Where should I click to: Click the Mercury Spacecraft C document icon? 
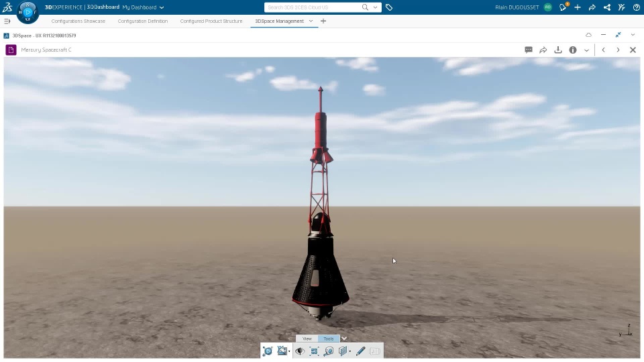point(11,50)
